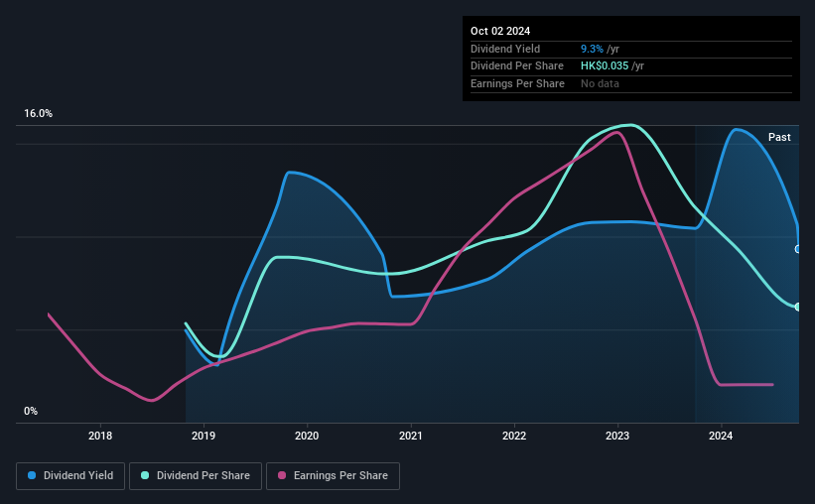Click the 0% y-axis label

pyautogui.click(x=31, y=412)
